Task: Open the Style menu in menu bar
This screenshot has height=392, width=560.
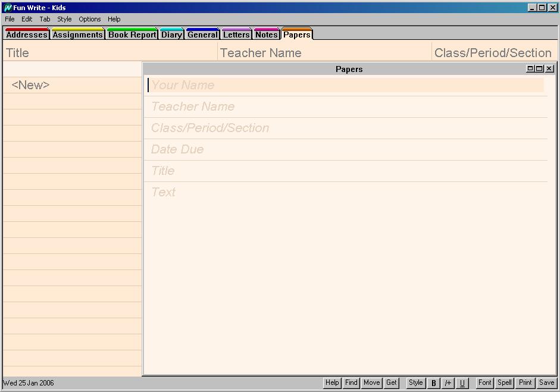Action: [x=64, y=19]
